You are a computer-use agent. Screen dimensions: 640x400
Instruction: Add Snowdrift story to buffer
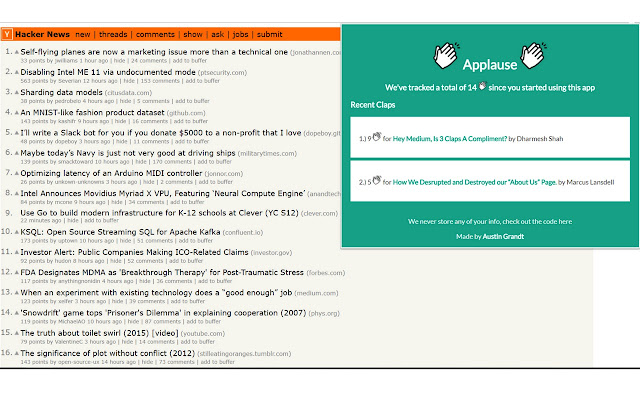(x=204, y=322)
